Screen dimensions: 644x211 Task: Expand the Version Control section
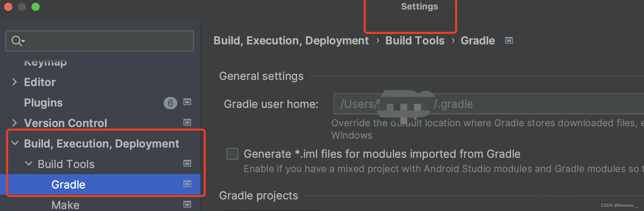(14, 123)
